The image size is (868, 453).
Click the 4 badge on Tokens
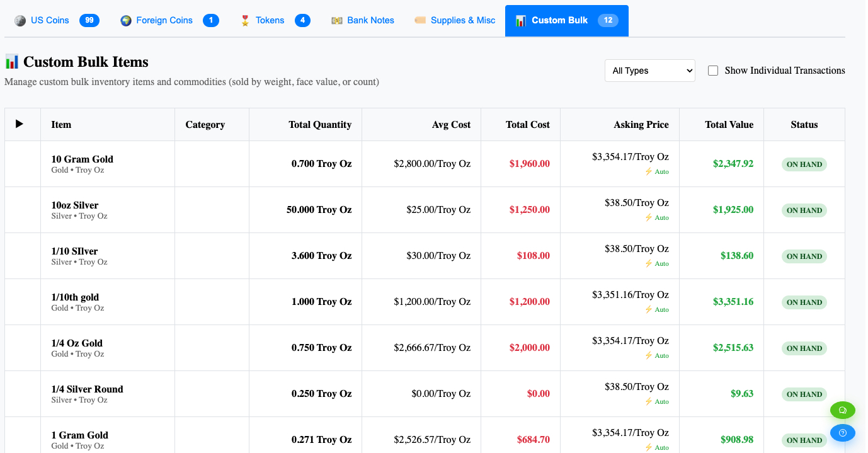(x=302, y=20)
